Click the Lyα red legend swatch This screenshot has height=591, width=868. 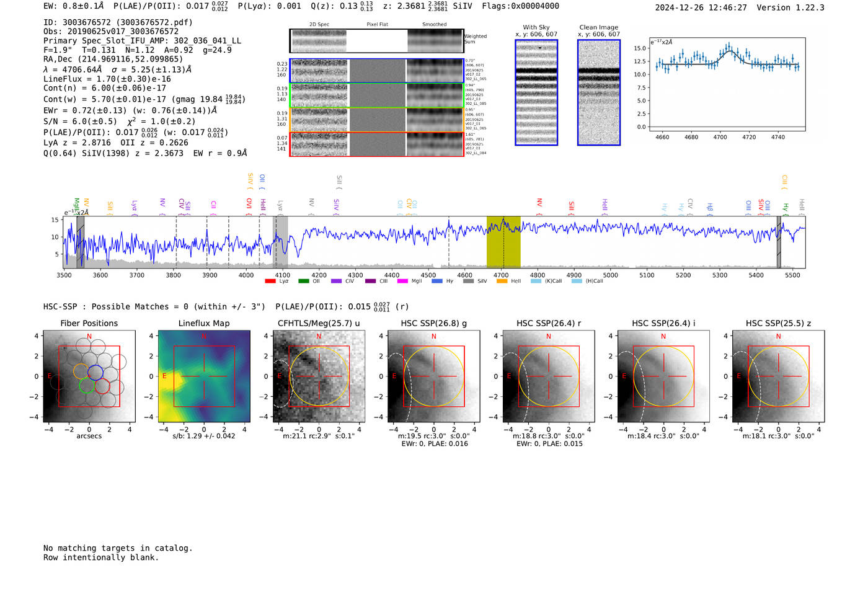pyautogui.click(x=270, y=282)
